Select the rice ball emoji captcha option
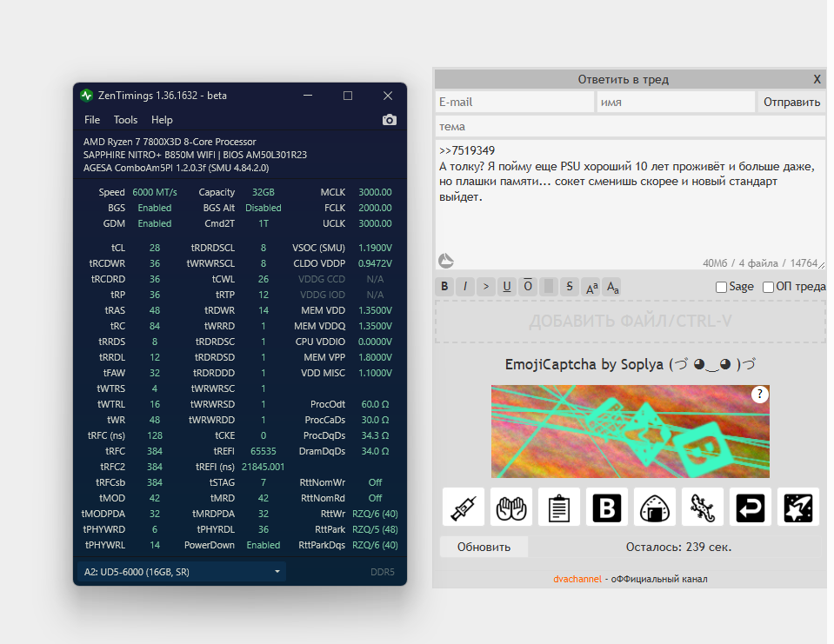 (655, 507)
